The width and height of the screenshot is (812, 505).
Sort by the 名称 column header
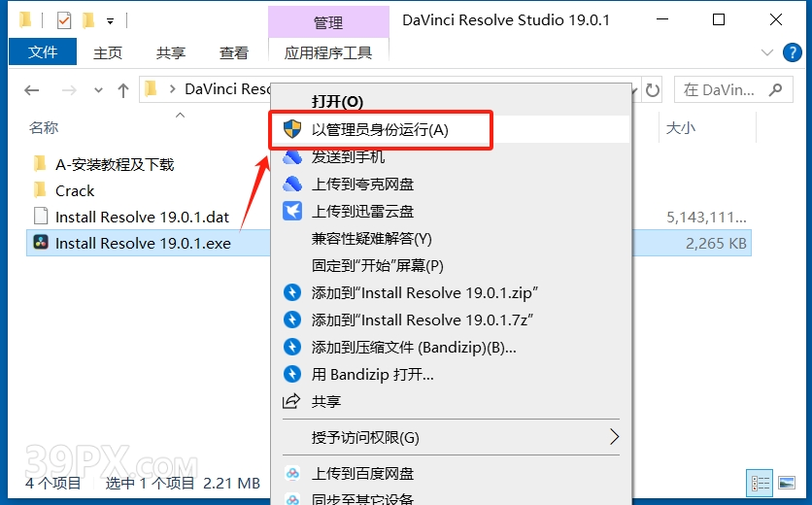point(44,127)
